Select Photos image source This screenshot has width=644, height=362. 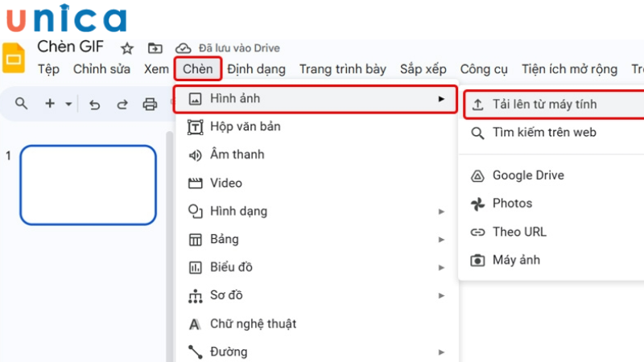(552, 204)
